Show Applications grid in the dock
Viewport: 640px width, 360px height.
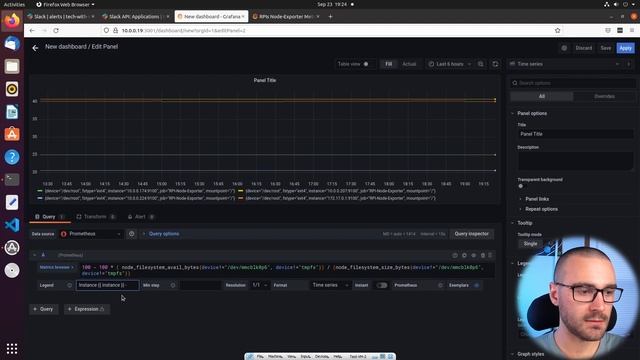point(12,348)
